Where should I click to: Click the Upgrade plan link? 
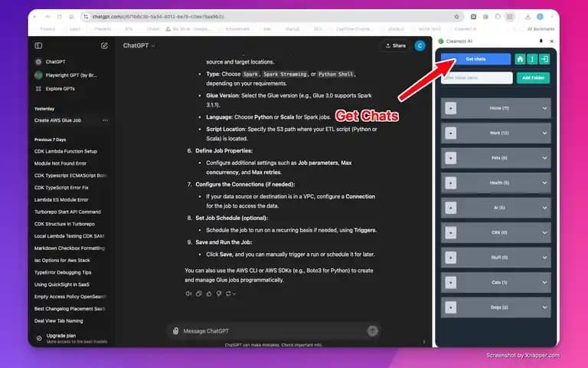pos(61,335)
